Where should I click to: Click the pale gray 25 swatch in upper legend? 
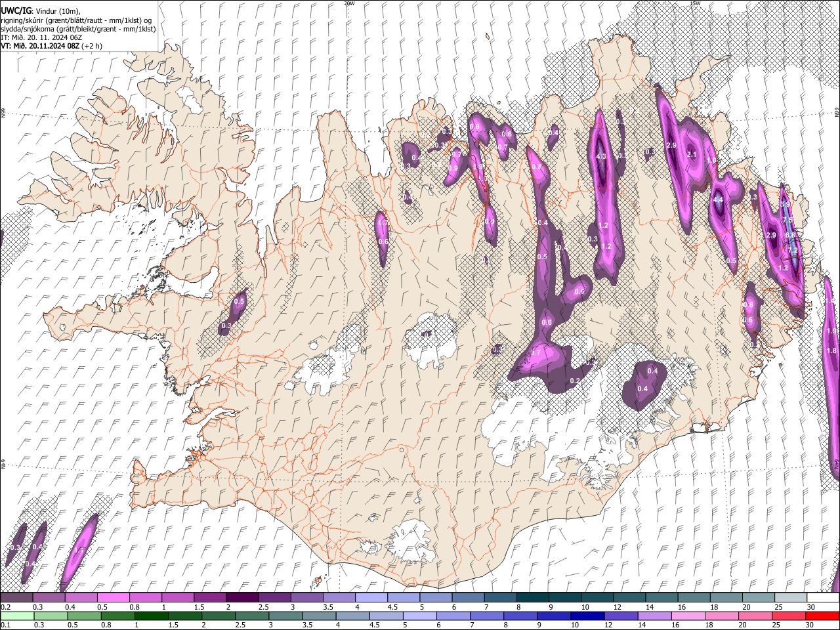790,597
